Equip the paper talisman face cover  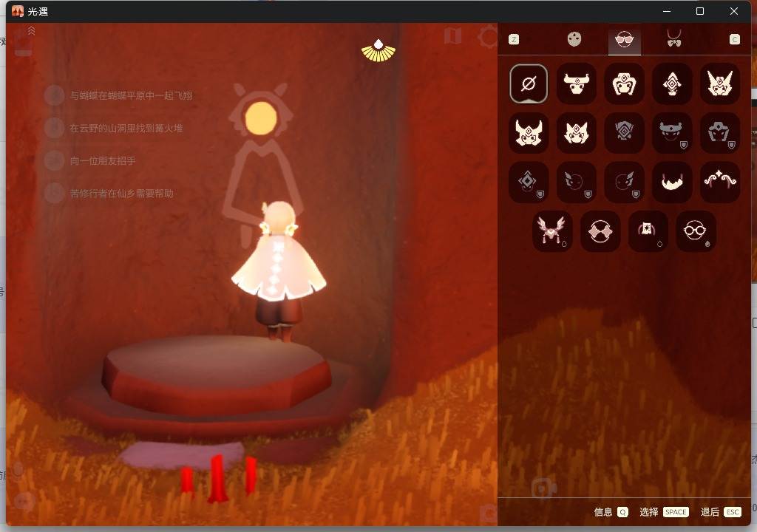coord(648,231)
